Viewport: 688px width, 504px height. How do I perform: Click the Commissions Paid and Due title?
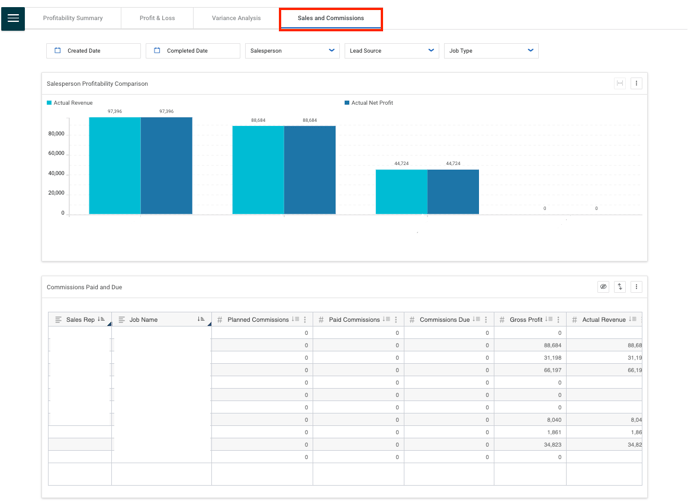(84, 287)
